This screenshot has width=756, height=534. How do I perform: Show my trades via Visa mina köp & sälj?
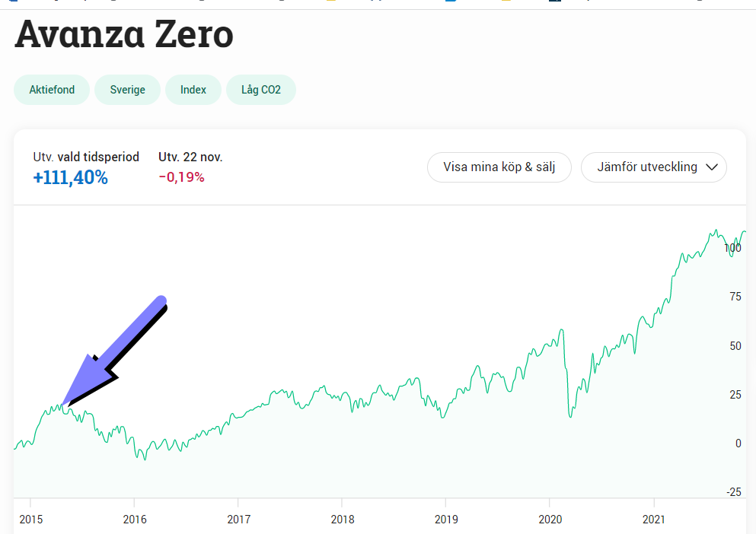[x=499, y=167]
